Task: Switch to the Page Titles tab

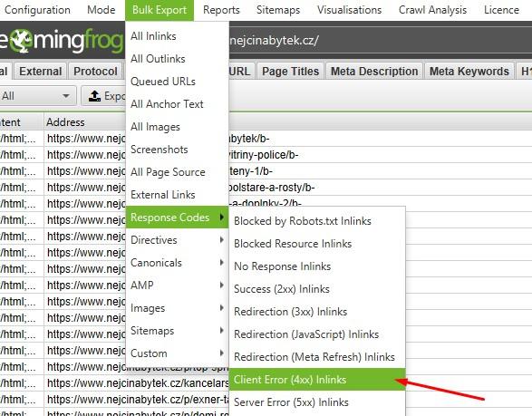Action: 290,72
